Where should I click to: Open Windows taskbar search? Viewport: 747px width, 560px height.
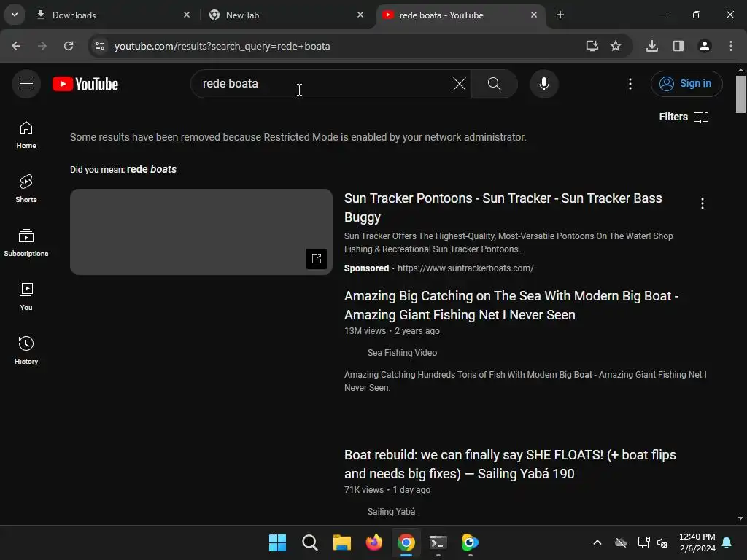click(309, 542)
